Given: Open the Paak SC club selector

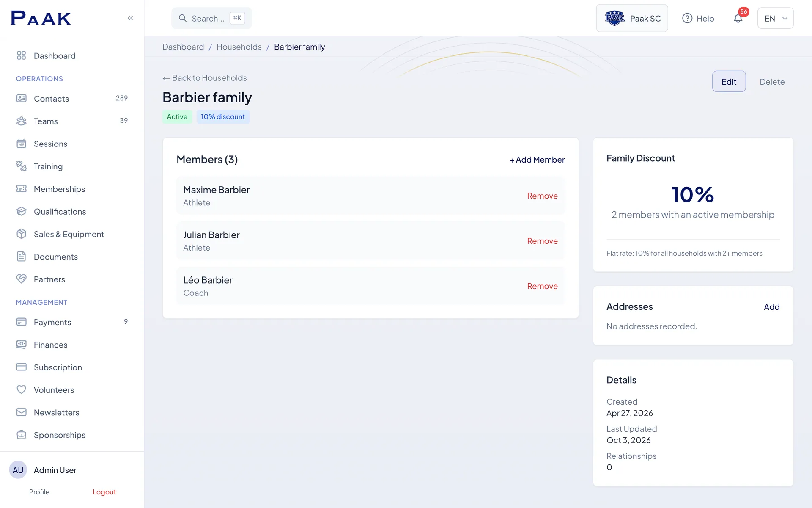Looking at the screenshot, I should coord(632,18).
